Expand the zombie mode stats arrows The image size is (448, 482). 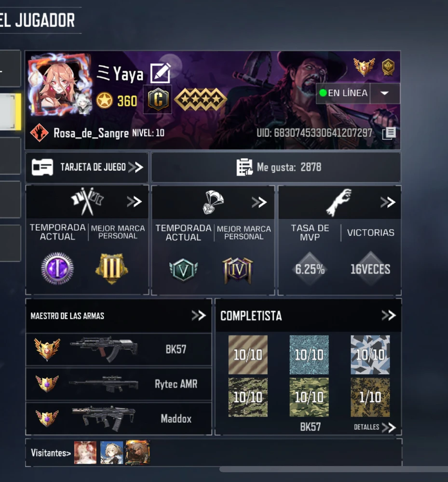[x=388, y=202]
